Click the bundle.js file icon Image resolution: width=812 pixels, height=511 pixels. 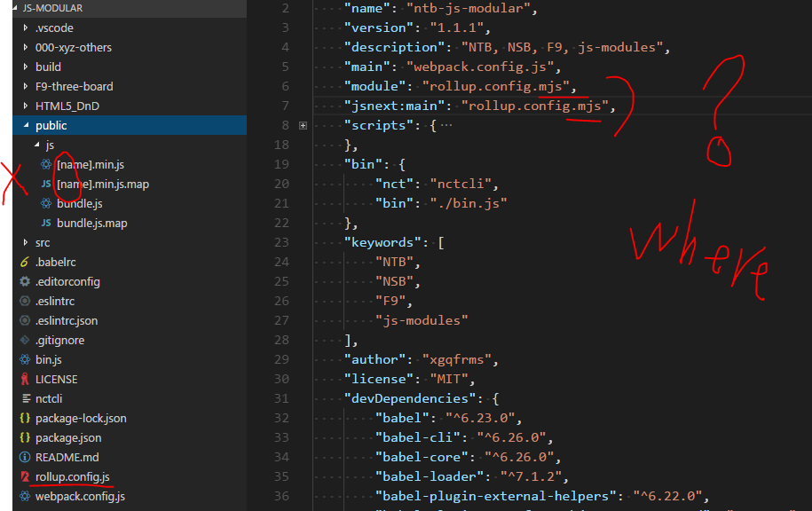pos(46,203)
